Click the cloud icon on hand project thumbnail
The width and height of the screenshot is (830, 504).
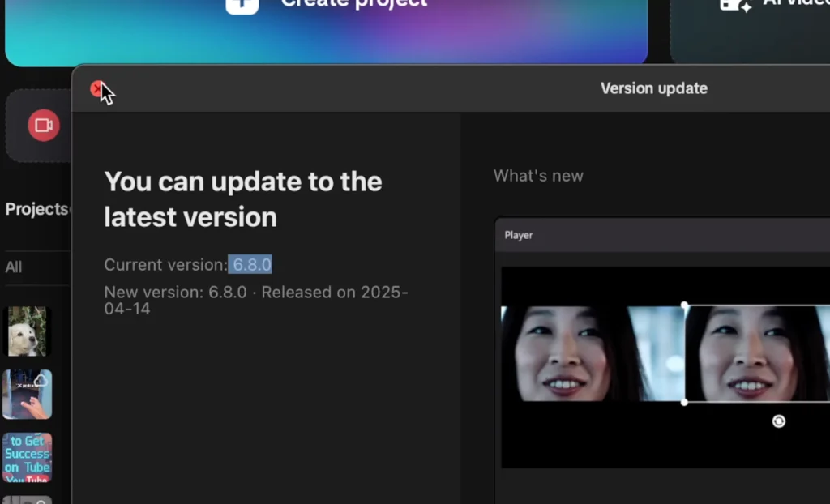pyautogui.click(x=41, y=380)
